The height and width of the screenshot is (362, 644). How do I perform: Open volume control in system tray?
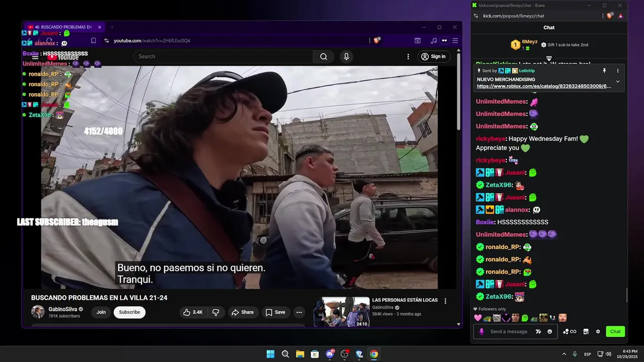(x=609, y=354)
